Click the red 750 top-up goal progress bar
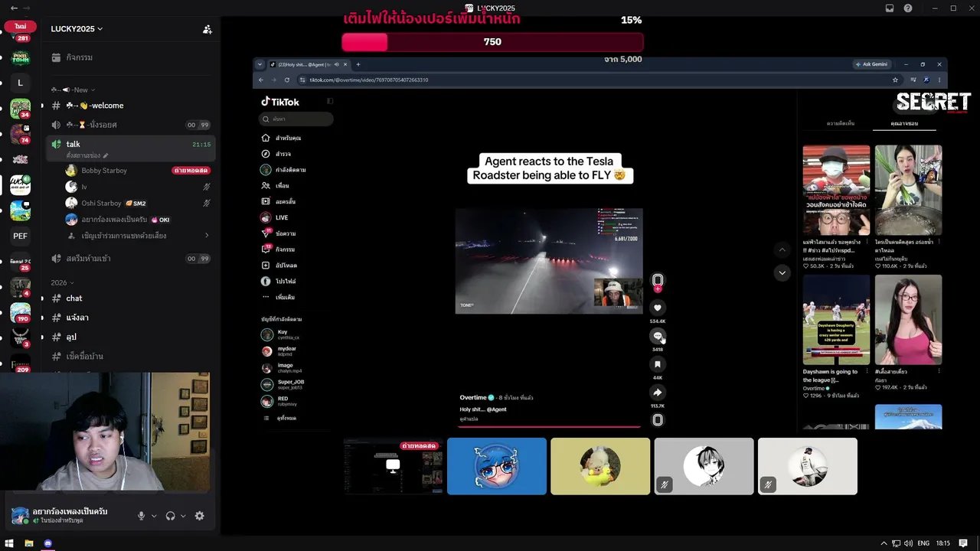 (492, 42)
